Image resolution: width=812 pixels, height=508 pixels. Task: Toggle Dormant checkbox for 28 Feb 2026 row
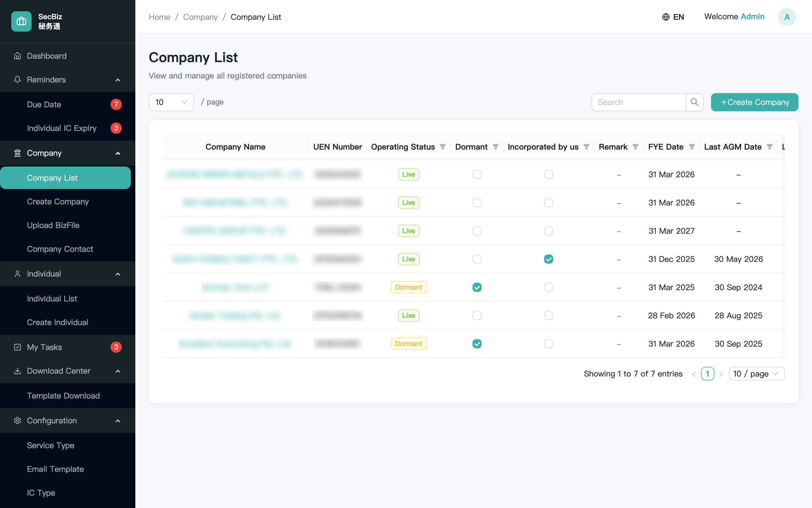tap(477, 316)
